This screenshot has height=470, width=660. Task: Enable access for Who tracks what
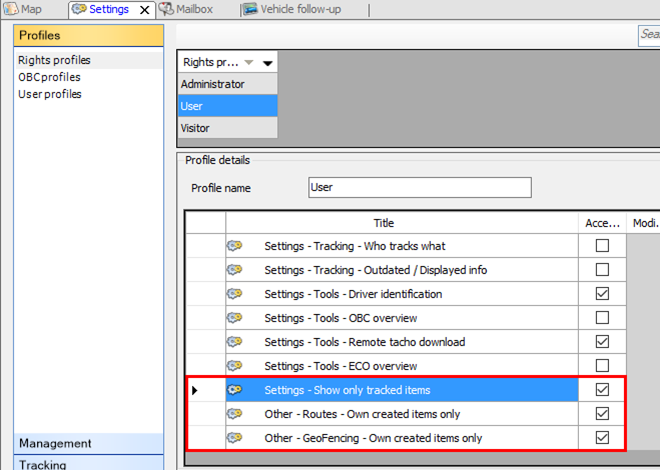point(602,246)
